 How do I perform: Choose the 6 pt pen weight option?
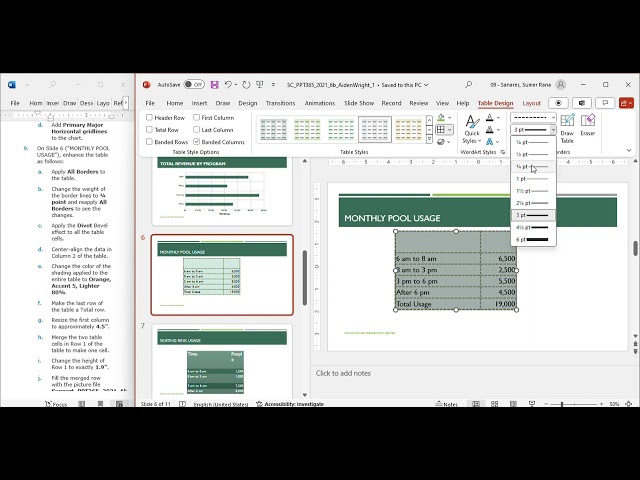point(533,240)
